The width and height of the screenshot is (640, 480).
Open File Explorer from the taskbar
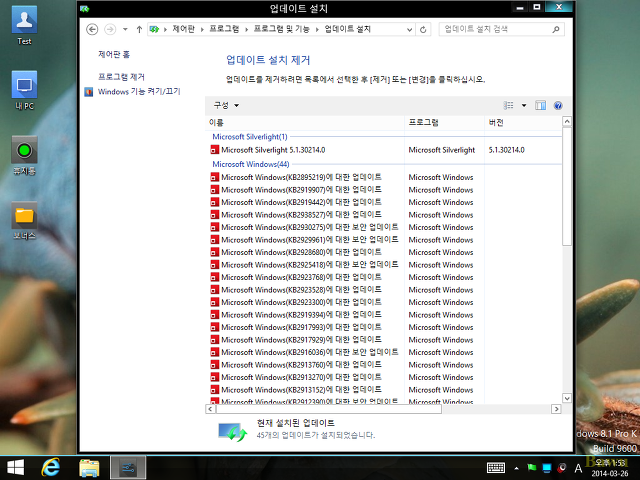click(x=89, y=468)
